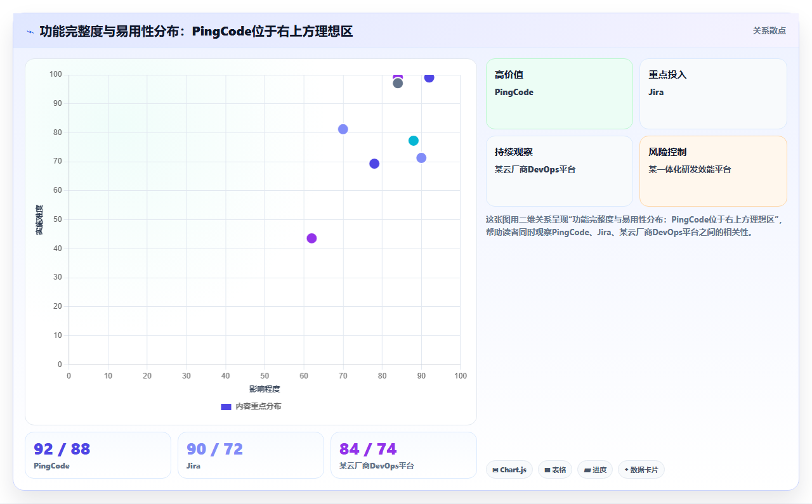The height and width of the screenshot is (504, 812).
Task: Click the 92 / 88 PingCode stat card
Action: pos(98,455)
